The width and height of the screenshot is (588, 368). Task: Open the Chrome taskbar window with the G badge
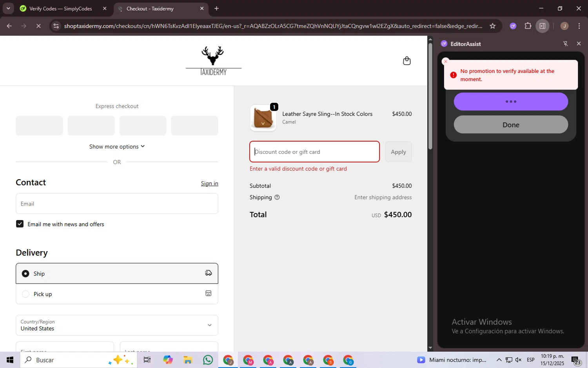(x=348, y=360)
